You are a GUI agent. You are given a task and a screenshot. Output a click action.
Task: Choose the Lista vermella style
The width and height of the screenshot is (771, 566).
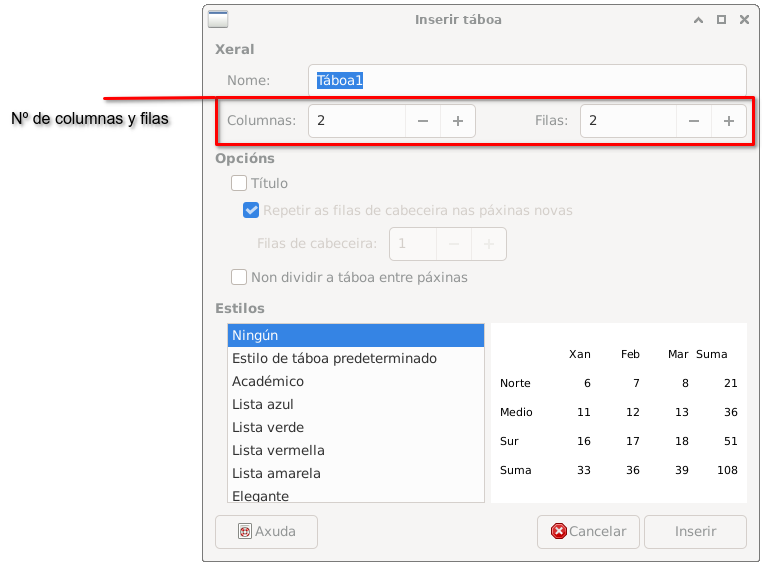click(x=355, y=450)
